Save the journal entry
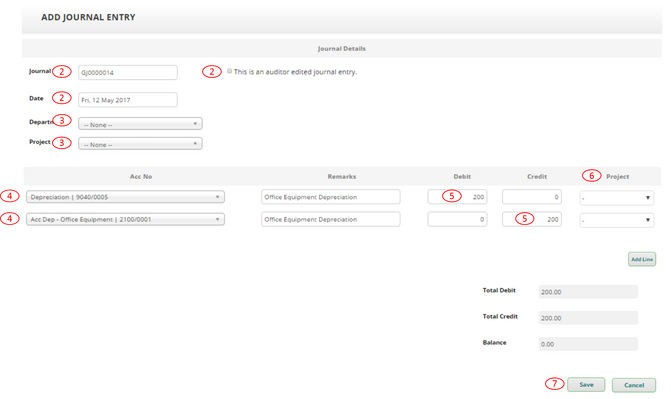 coord(586,384)
